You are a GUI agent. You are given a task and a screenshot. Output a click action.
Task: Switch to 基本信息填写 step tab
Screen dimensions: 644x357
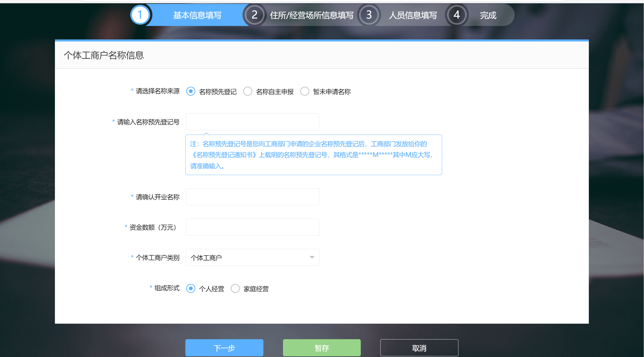tap(197, 15)
